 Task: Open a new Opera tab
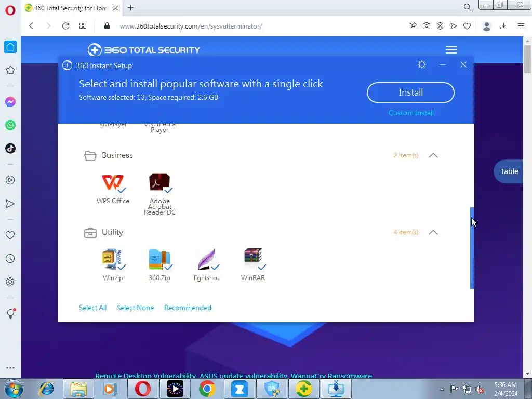130,7
